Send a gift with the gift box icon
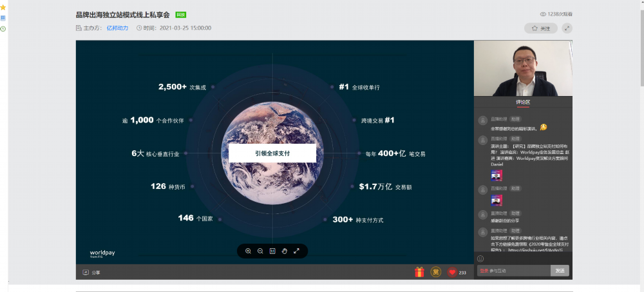 coord(419,272)
